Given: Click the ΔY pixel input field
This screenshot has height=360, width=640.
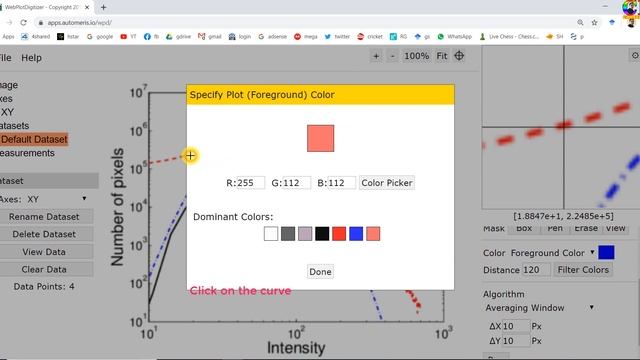Looking at the screenshot, I should [x=516, y=341].
